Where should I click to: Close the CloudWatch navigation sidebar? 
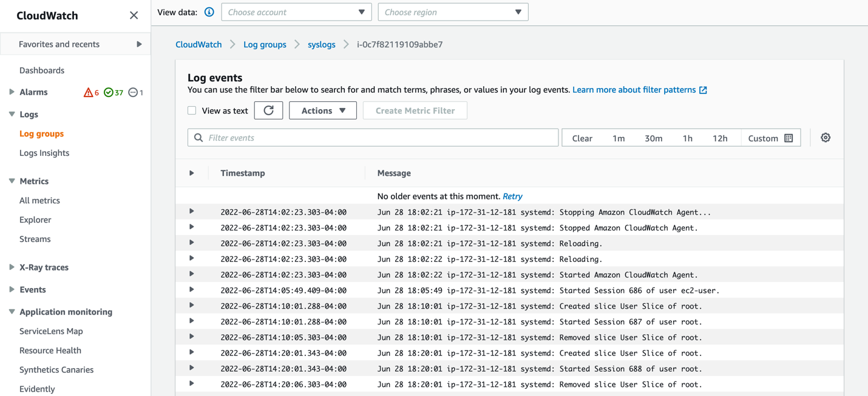pos(134,15)
